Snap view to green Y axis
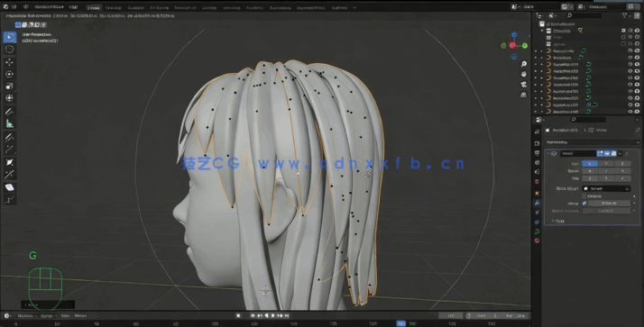The width and height of the screenshot is (644, 327). pyautogui.click(x=524, y=46)
